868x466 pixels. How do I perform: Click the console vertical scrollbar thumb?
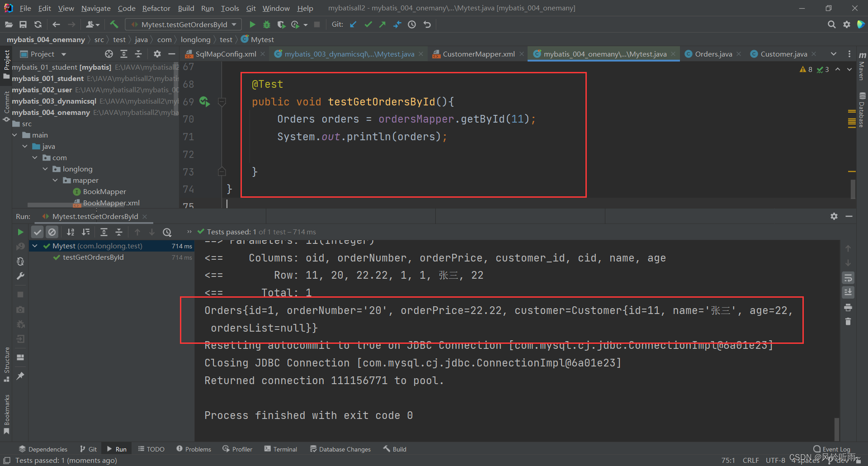pyautogui.click(x=836, y=429)
